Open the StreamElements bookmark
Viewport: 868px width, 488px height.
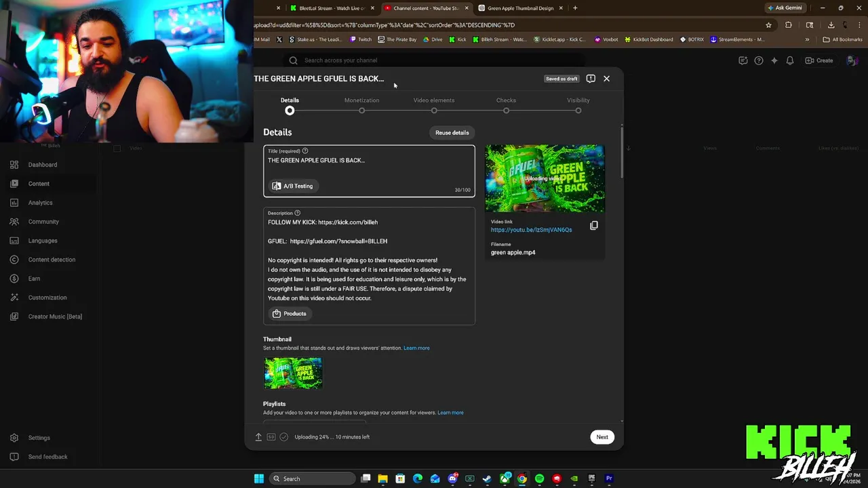click(737, 39)
